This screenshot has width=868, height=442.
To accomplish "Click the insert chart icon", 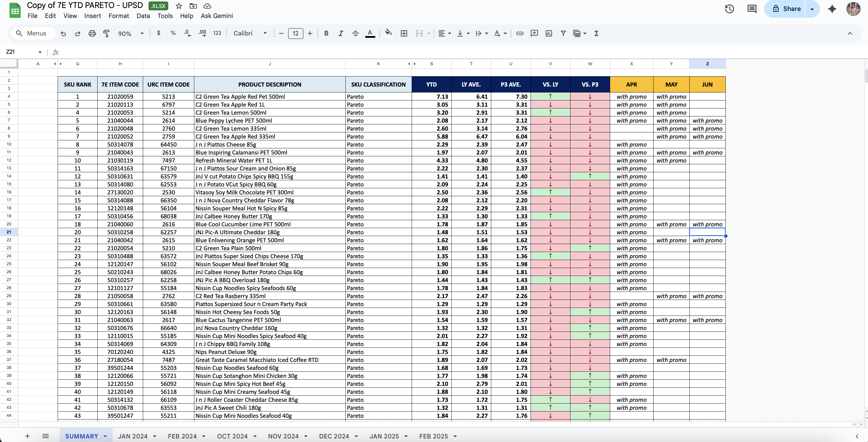I will click(x=549, y=33).
